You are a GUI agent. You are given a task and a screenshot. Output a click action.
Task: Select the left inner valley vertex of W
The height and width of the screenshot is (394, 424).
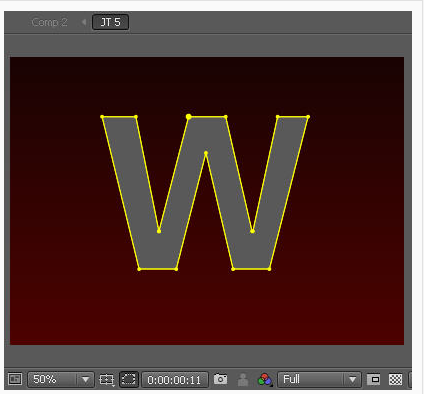(159, 231)
